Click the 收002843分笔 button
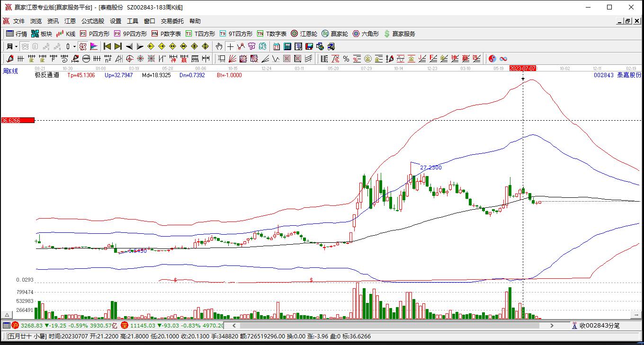 click(x=596, y=326)
